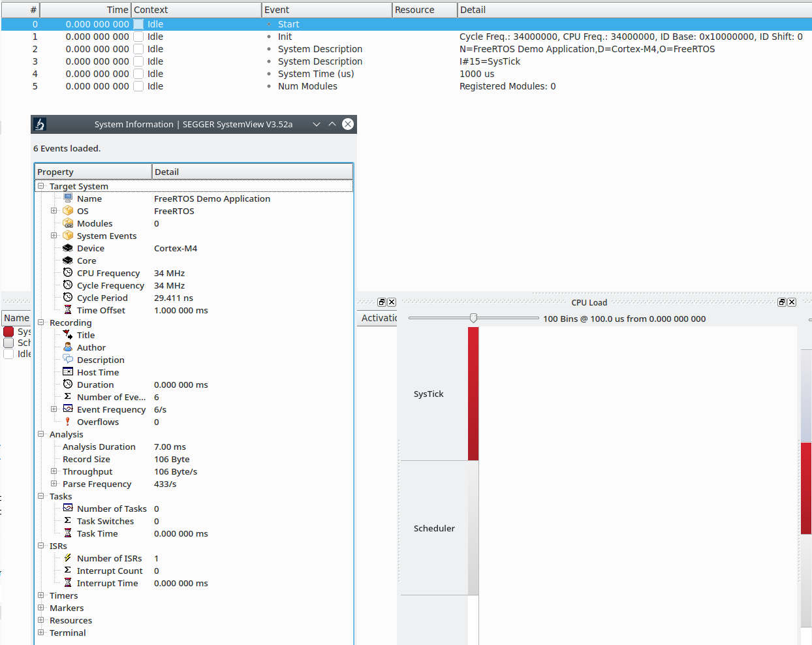812x645 pixels.
Task: Expand the Parse Frequency node
Action: click(x=54, y=484)
